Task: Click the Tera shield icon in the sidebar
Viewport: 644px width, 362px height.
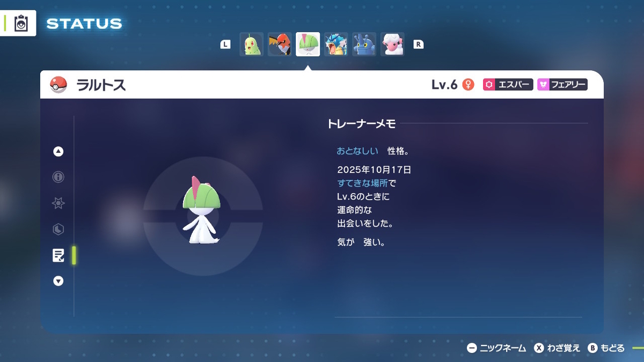Action: [x=58, y=229]
